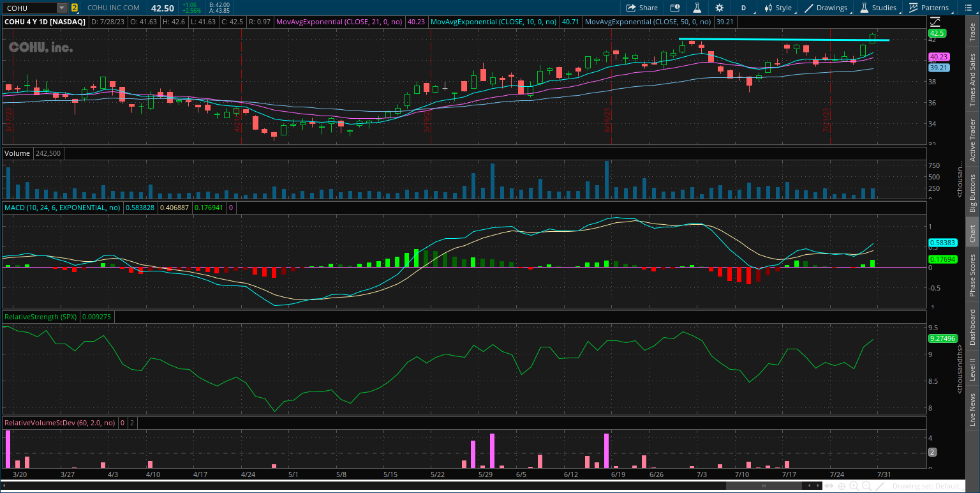Open the thinkScript flask icon in toolbar
The width and height of the screenshot is (980, 493).
pyautogui.click(x=697, y=8)
